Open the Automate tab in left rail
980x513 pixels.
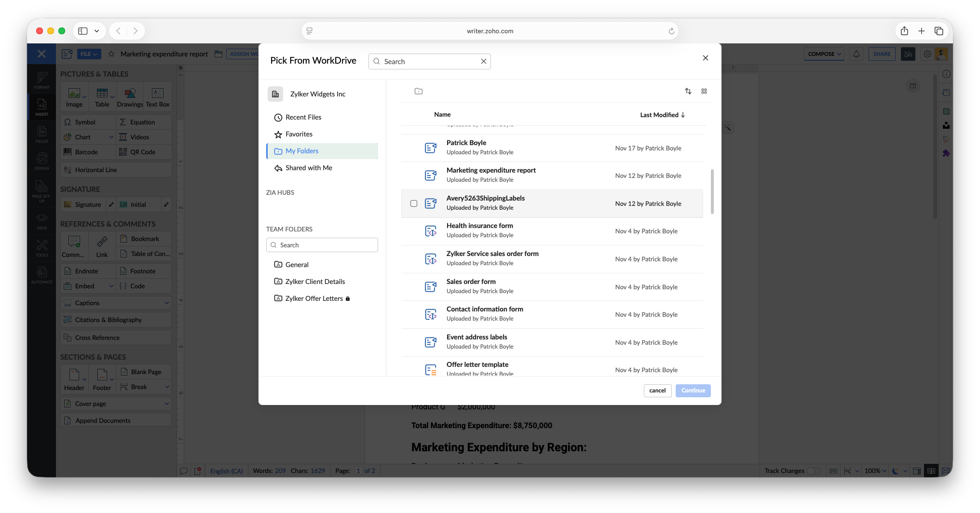coord(42,275)
